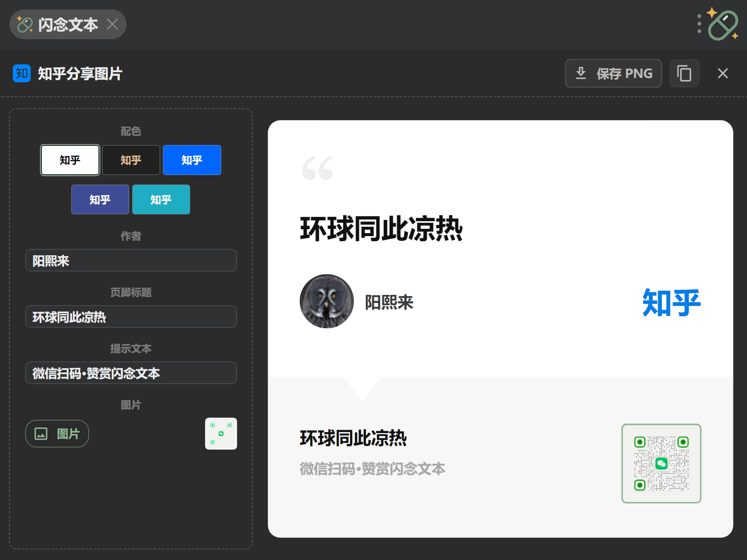Click footer title 环球同此凉热 in preview
747x560 pixels.
(x=353, y=438)
